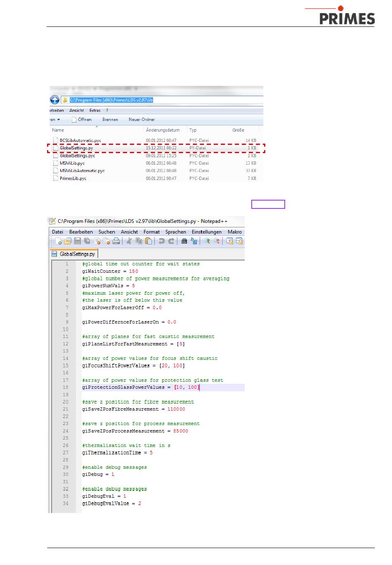Open the Bearbeiten menu in Notepad++
The width and height of the screenshot is (392, 565).
coord(81,232)
